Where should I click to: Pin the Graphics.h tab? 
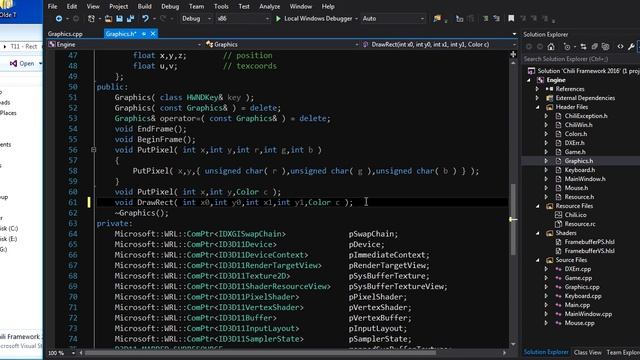(144, 34)
